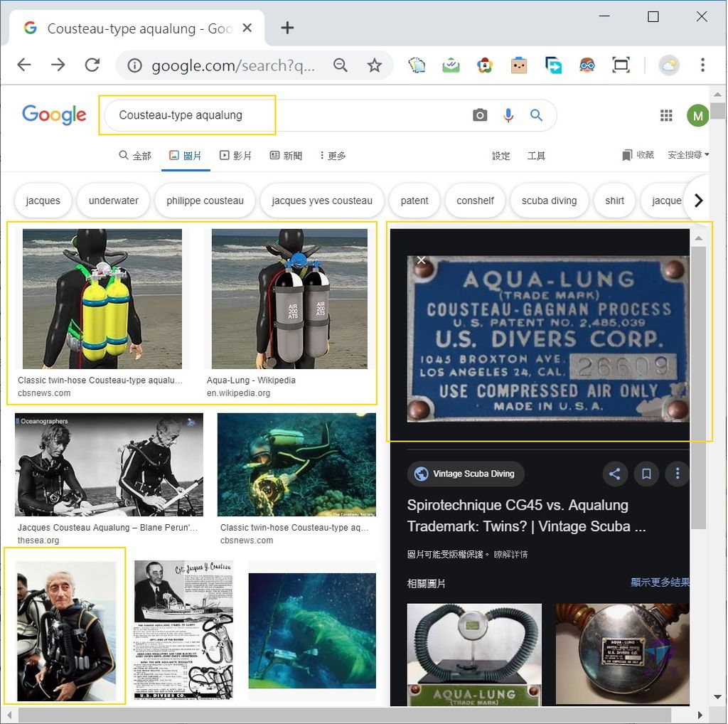Search by image with camera icon
728x724 pixels.
pos(480,115)
